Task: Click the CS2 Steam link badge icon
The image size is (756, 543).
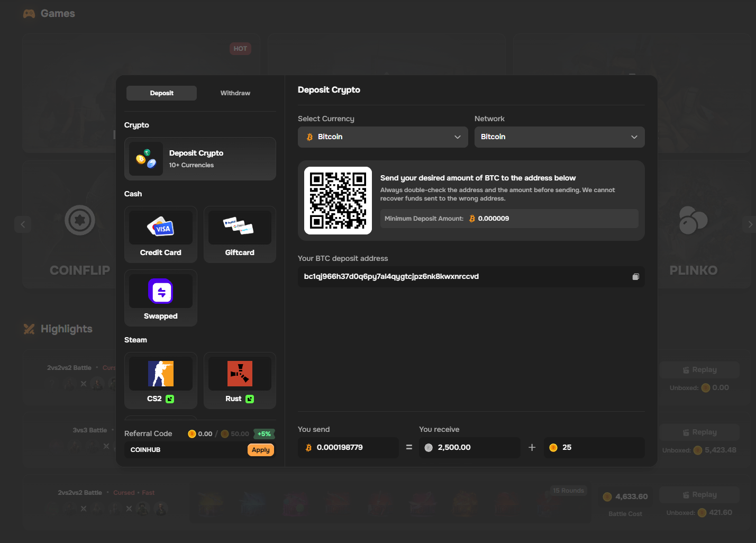Action: tap(170, 399)
